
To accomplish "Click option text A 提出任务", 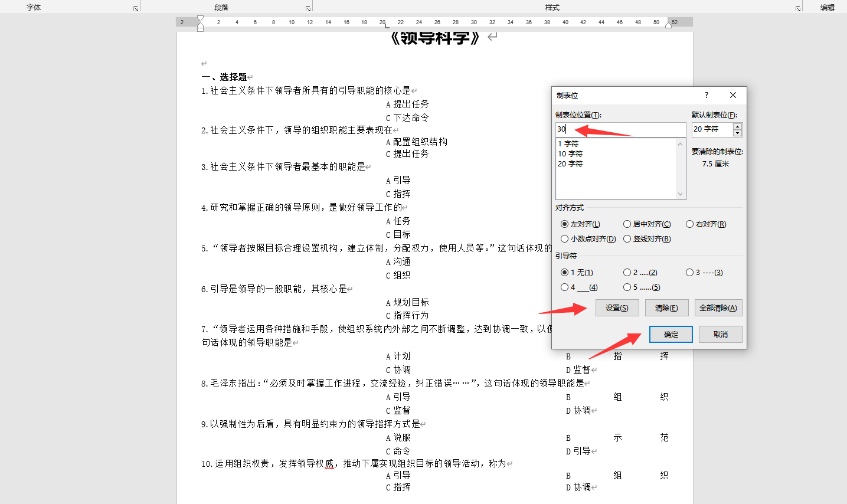I will [x=407, y=104].
